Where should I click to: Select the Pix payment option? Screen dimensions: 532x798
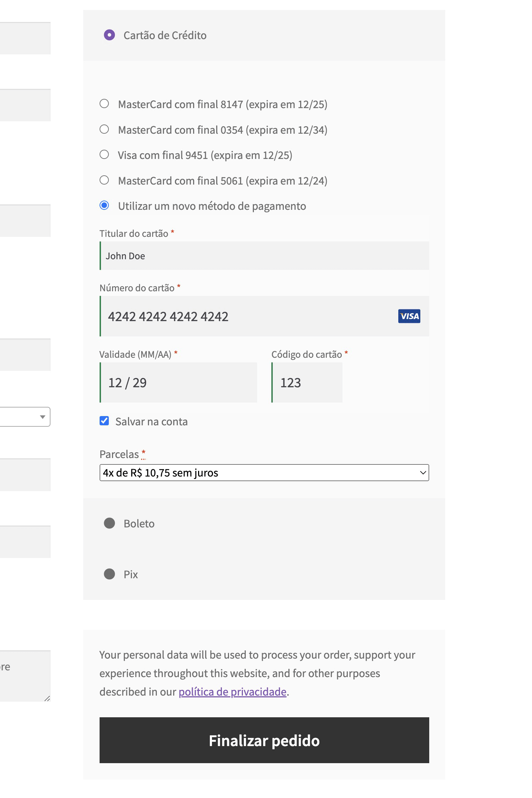[109, 574]
